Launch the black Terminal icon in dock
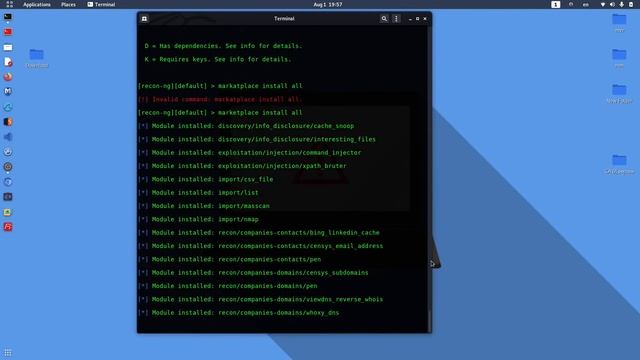Viewport: 640px width, 360px height. pos(8,17)
